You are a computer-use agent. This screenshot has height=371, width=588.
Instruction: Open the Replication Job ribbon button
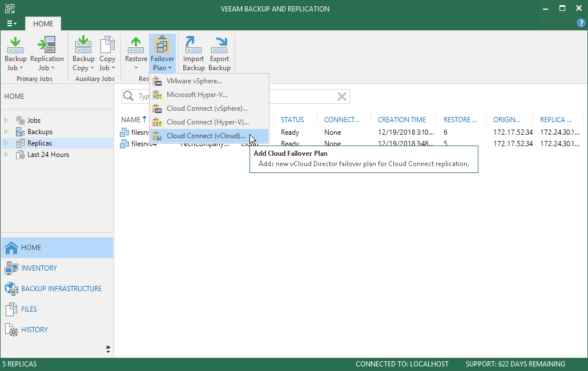(47, 54)
